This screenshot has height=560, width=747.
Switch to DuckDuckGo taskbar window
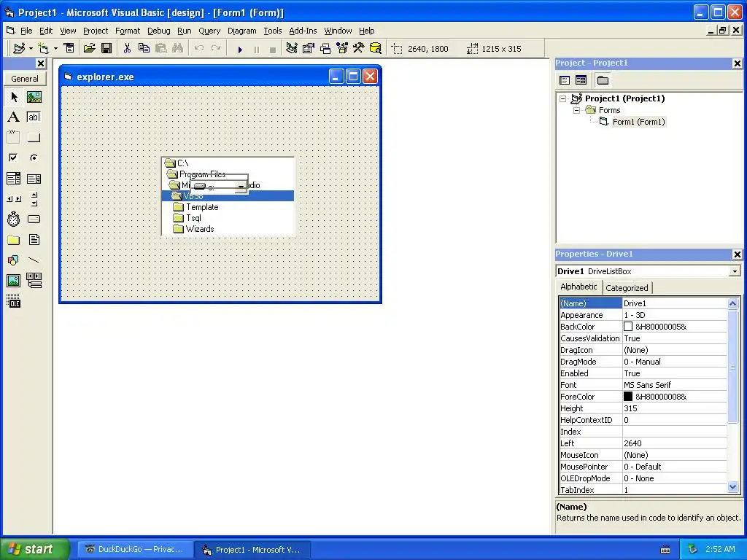pyautogui.click(x=135, y=550)
